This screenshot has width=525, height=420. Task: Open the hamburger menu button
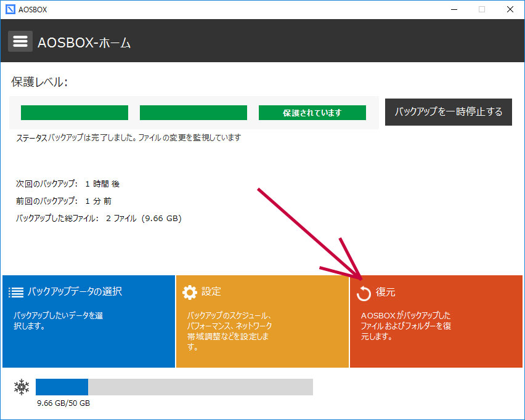(x=20, y=41)
